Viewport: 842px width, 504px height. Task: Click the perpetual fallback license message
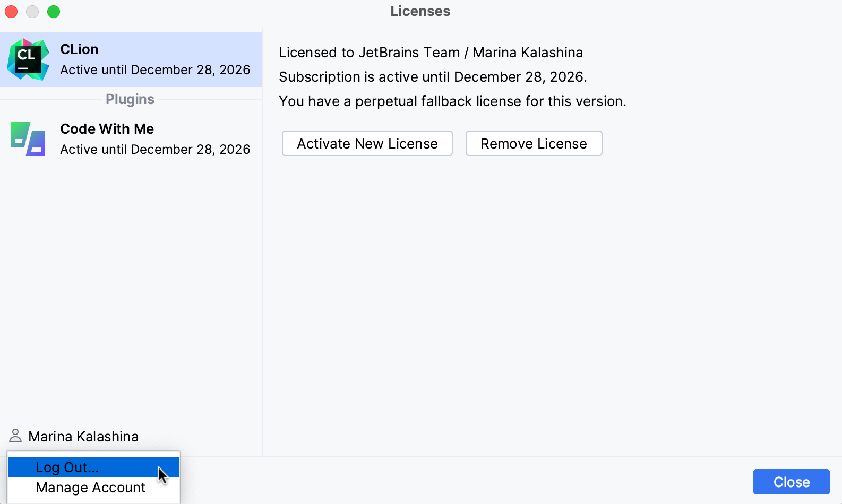click(x=452, y=101)
